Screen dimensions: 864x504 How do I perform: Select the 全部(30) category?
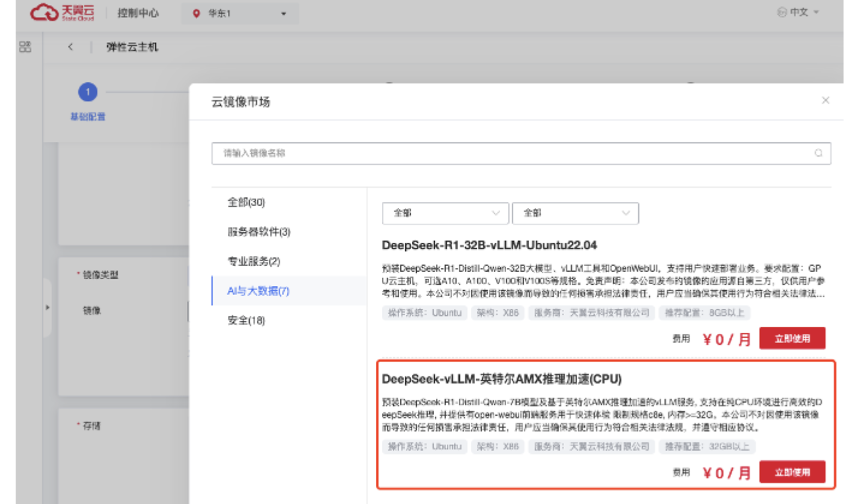tap(246, 202)
